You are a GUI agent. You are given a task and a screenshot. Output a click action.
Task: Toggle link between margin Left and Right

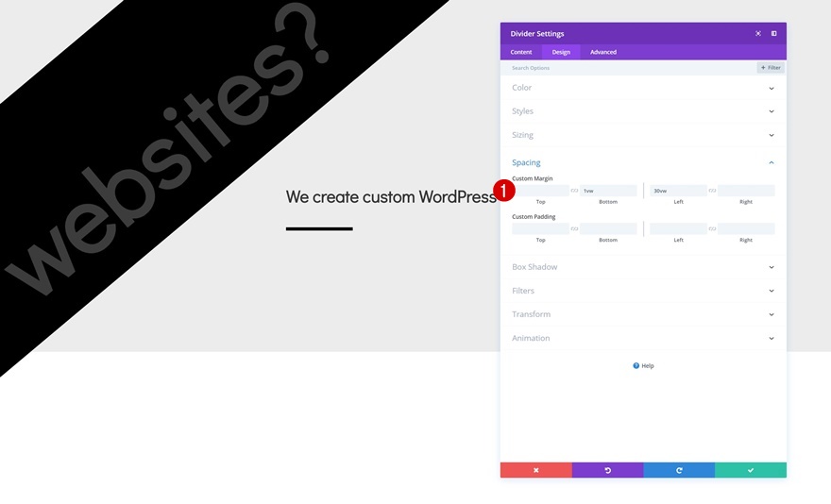pyautogui.click(x=712, y=191)
